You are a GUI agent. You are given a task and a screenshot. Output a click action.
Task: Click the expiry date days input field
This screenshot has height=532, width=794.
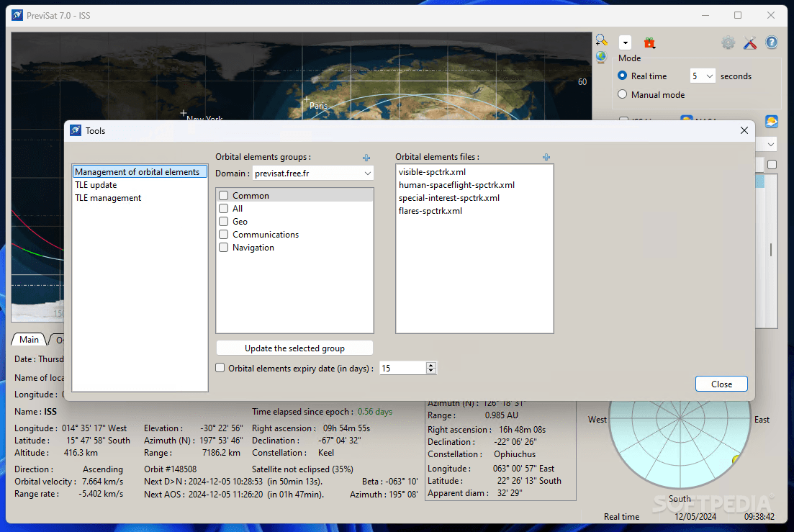click(x=402, y=368)
